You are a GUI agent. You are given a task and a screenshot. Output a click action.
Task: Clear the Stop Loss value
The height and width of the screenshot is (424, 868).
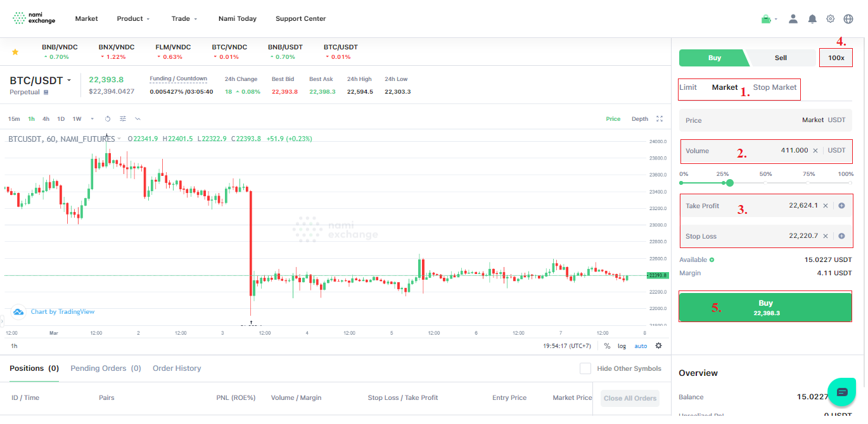826,236
